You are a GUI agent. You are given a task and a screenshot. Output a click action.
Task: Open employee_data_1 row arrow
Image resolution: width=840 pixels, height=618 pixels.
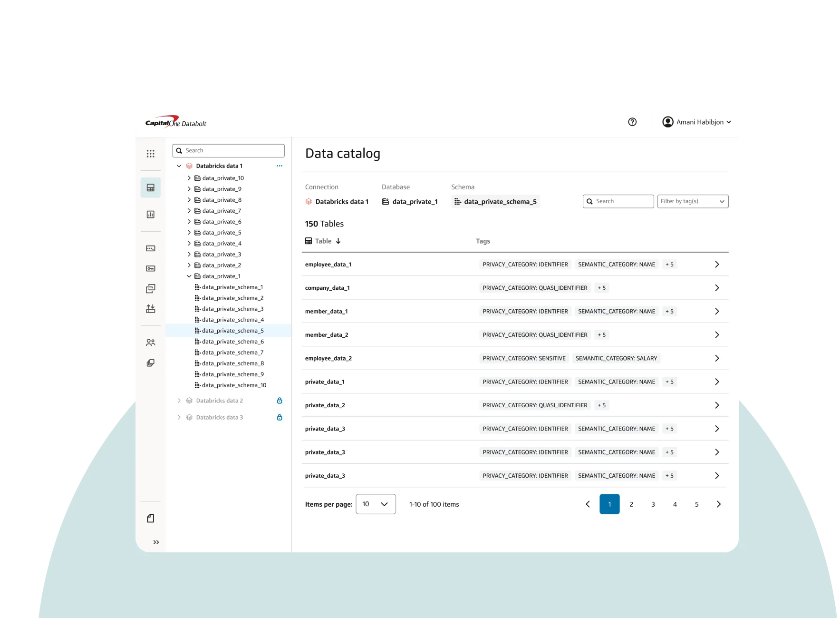(717, 265)
